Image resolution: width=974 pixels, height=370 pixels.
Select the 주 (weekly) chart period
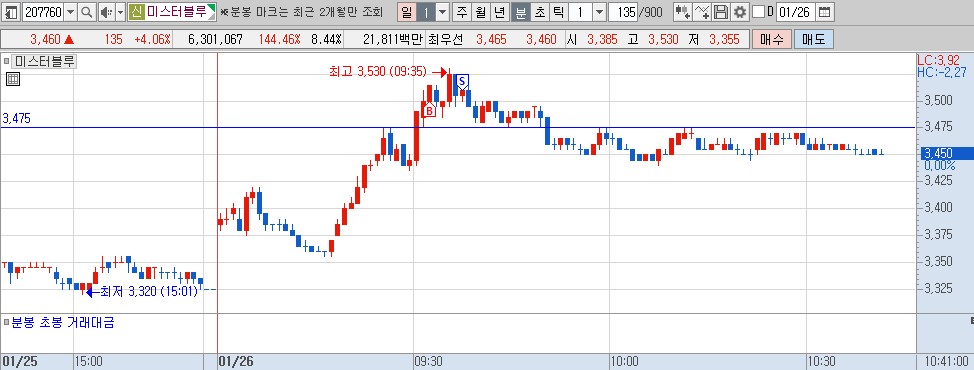462,11
